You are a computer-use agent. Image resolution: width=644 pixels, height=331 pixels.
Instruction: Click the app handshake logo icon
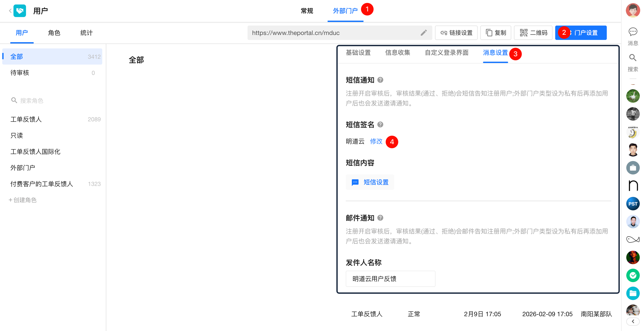(x=20, y=11)
